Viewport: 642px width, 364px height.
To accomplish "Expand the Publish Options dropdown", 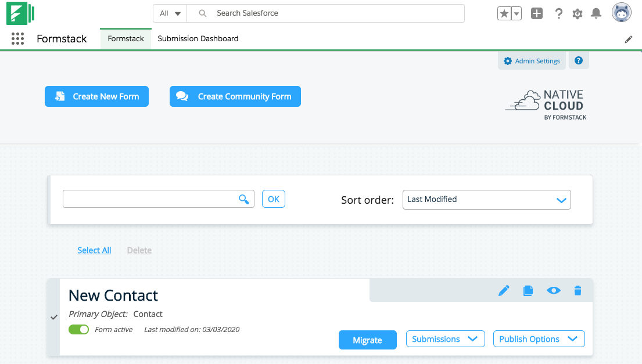I will (538, 339).
